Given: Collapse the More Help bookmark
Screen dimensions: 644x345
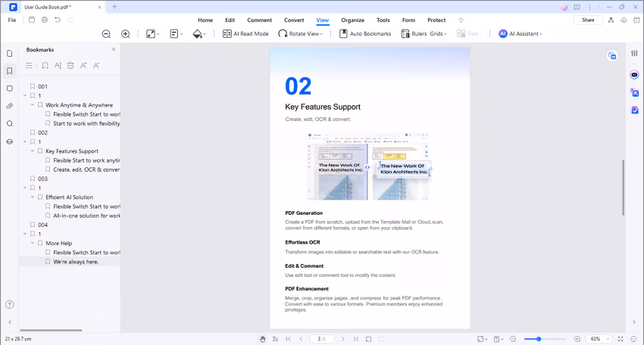Looking at the screenshot, I should (x=33, y=243).
